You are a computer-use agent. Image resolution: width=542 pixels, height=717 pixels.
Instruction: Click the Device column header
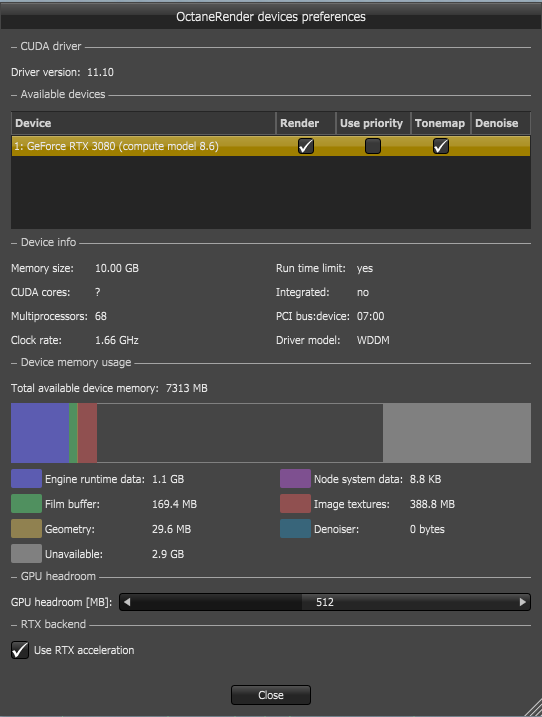tap(143, 123)
